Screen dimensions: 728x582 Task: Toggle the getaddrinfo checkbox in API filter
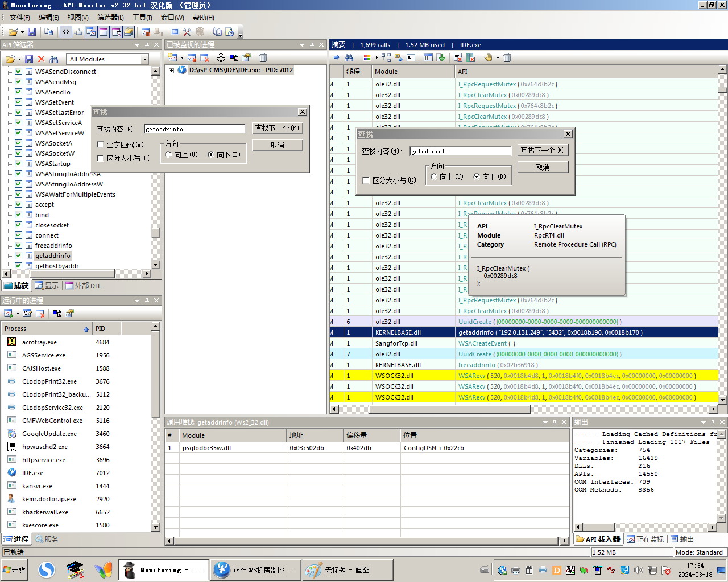click(x=18, y=256)
